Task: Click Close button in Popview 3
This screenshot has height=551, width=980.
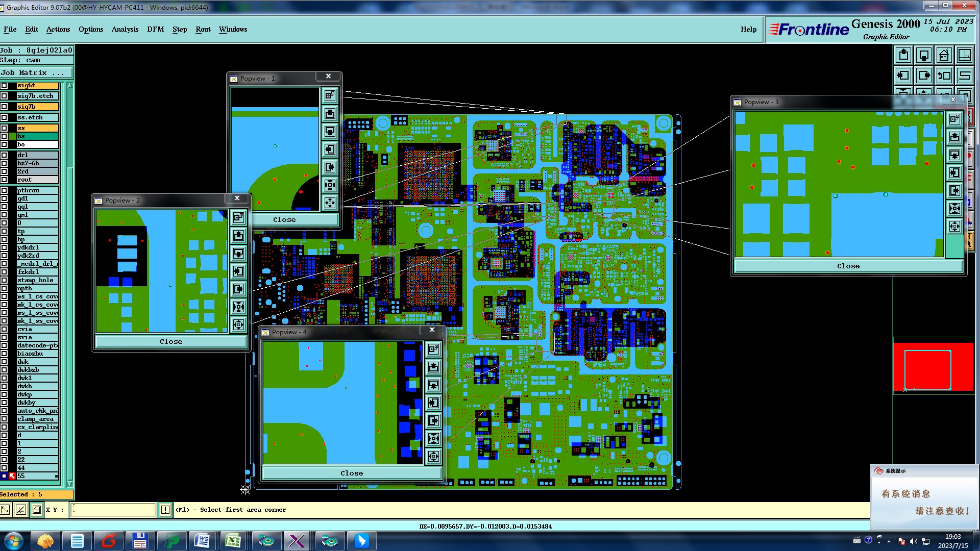Action: click(x=848, y=266)
